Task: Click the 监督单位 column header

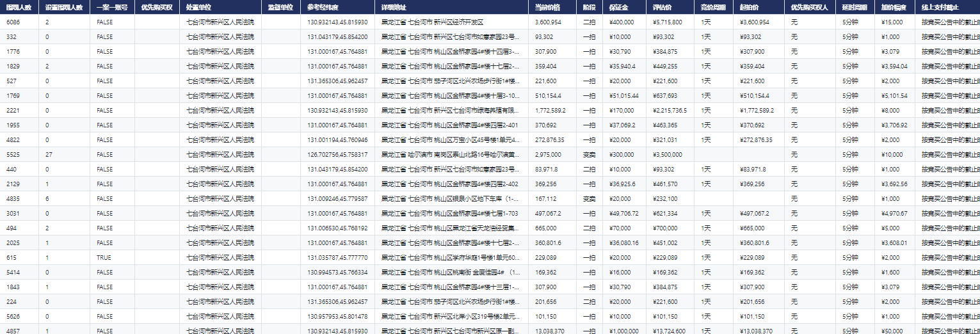Action: click(281, 7)
